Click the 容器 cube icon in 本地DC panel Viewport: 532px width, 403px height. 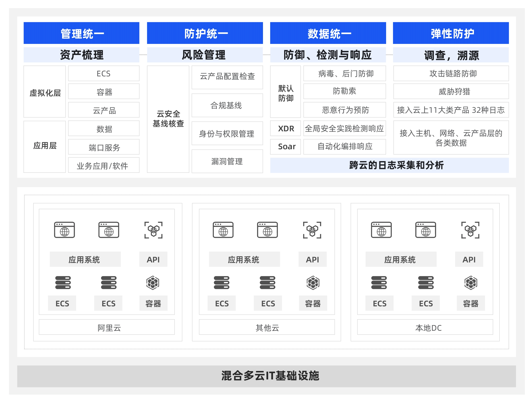point(471,283)
